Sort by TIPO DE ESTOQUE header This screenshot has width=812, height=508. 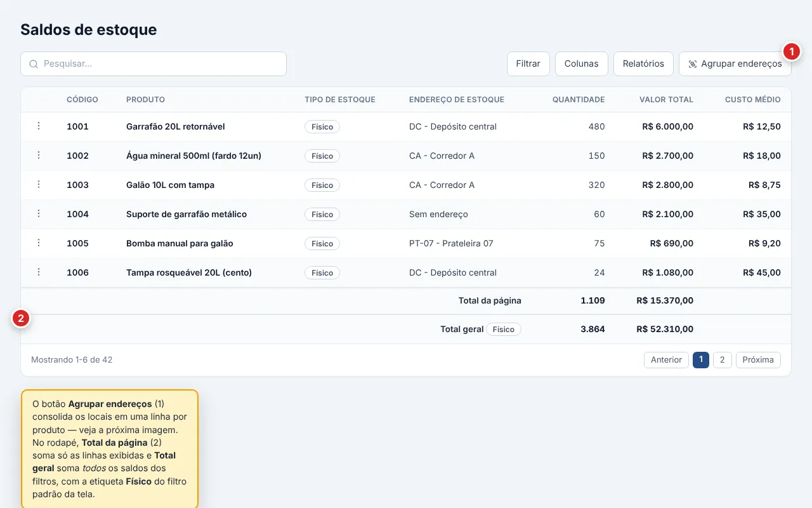340,100
